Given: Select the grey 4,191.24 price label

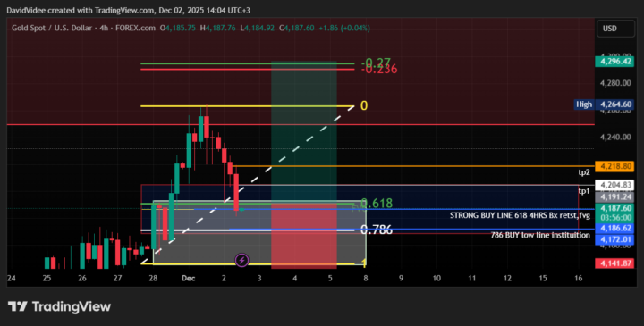Looking at the screenshot, I should pos(614,197).
